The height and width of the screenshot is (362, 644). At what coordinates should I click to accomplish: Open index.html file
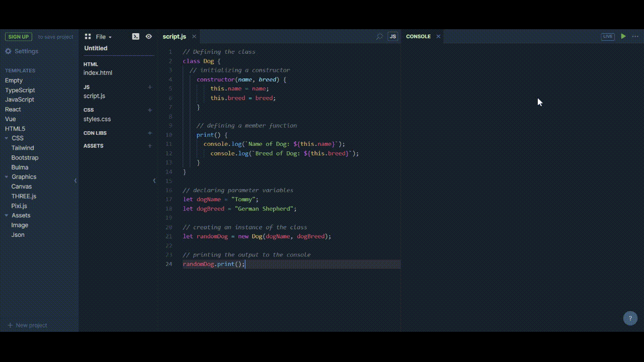point(98,73)
